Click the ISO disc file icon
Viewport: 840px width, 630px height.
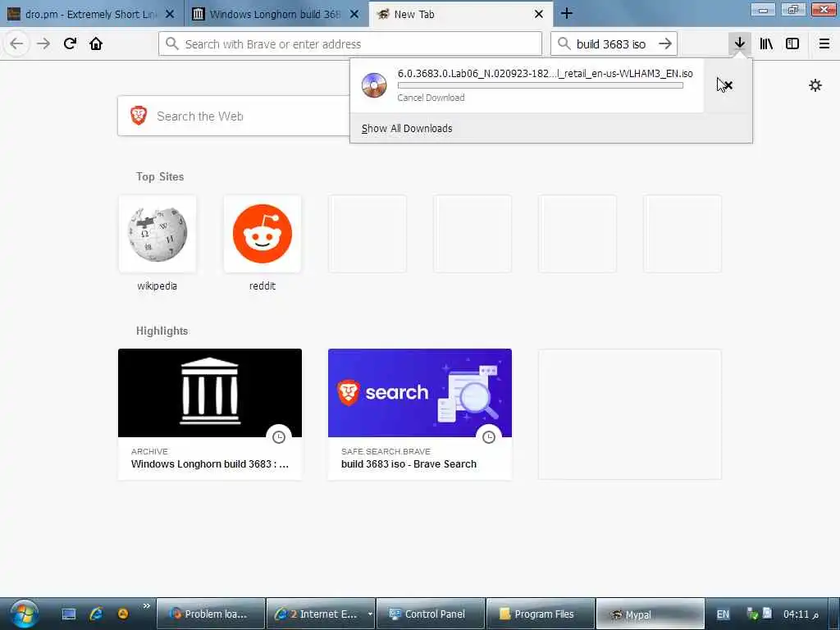374,85
